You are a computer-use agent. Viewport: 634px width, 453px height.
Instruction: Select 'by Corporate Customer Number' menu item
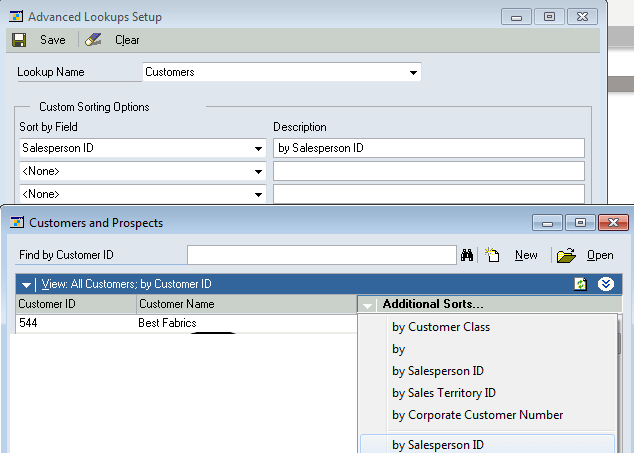point(477,415)
